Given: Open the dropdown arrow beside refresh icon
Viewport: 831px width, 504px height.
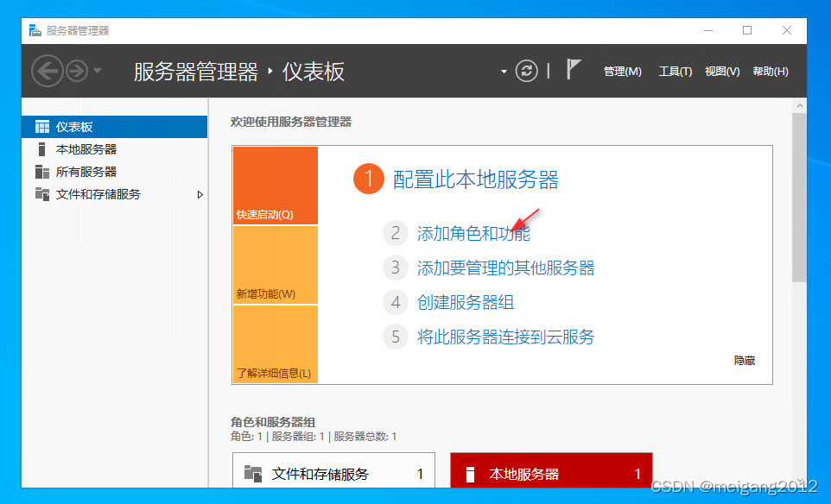Looking at the screenshot, I should [x=504, y=72].
